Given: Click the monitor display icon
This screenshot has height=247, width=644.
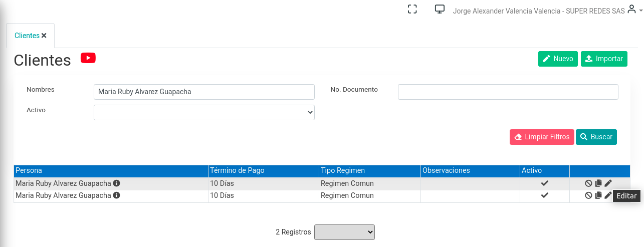Looking at the screenshot, I should coord(440,9).
